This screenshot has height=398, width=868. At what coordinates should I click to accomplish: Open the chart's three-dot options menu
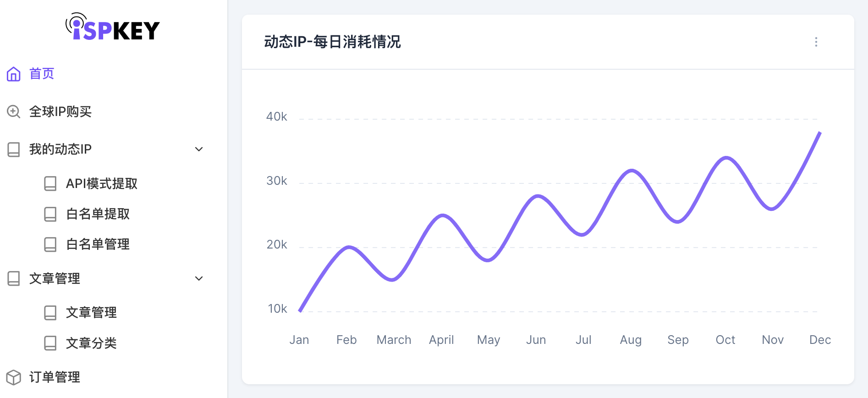pos(816,42)
